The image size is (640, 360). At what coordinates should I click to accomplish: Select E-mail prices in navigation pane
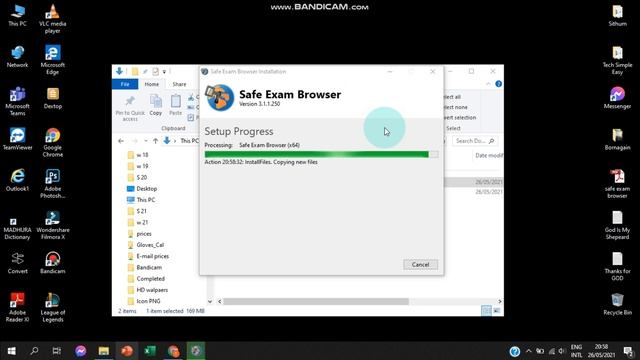click(x=148, y=256)
